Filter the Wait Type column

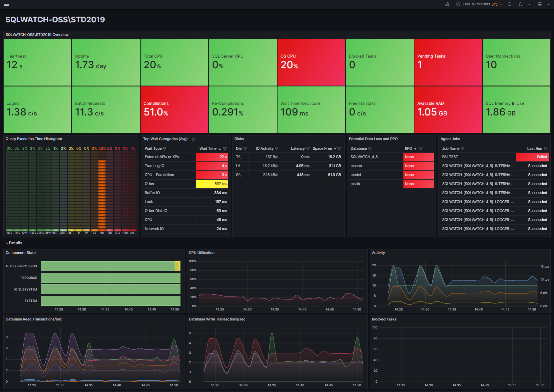(x=165, y=149)
